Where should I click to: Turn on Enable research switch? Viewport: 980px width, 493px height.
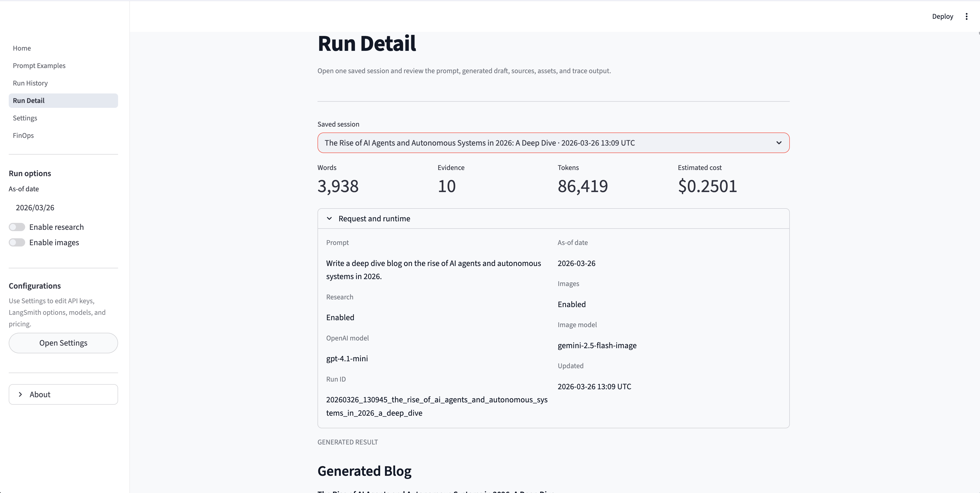point(17,227)
